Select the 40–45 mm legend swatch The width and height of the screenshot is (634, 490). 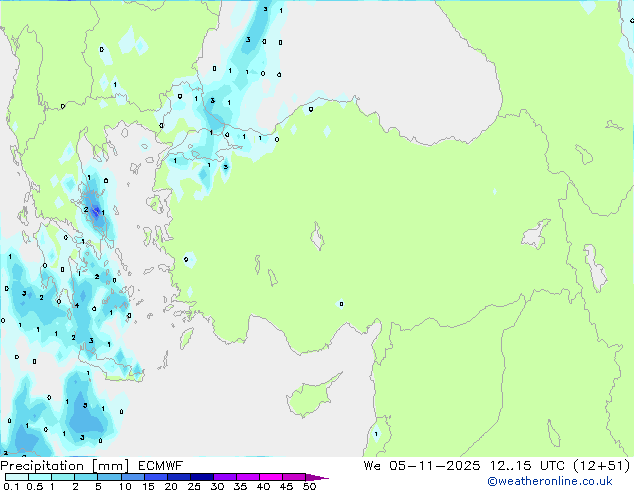point(271,477)
